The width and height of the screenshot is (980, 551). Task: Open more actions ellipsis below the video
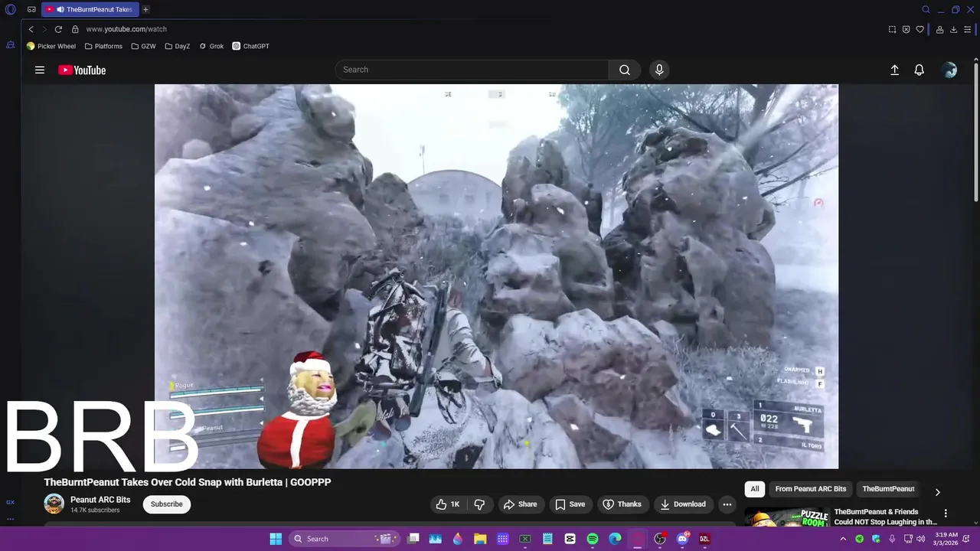point(727,504)
